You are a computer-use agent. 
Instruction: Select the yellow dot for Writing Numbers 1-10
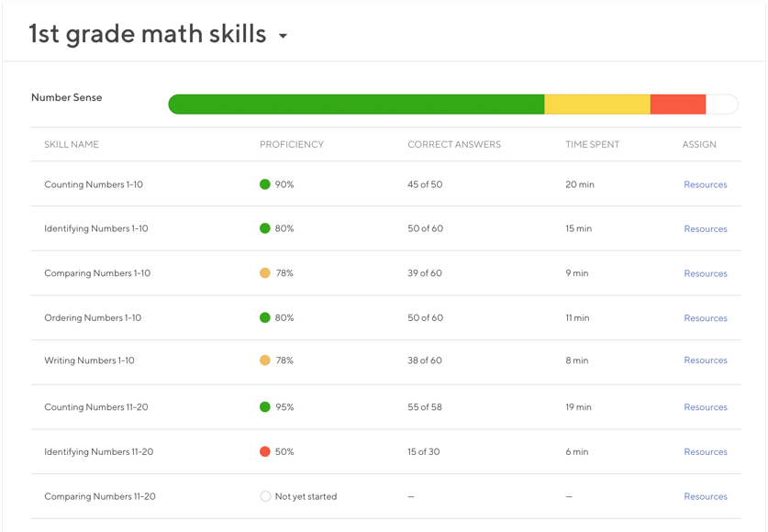(266, 360)
